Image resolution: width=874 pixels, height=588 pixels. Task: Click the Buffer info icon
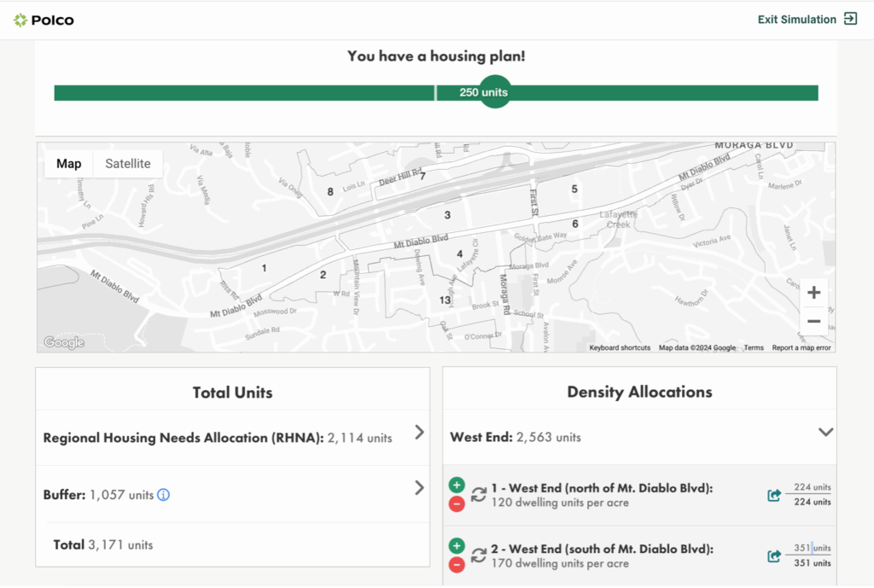pyautogui.click(x=164, y=494)
